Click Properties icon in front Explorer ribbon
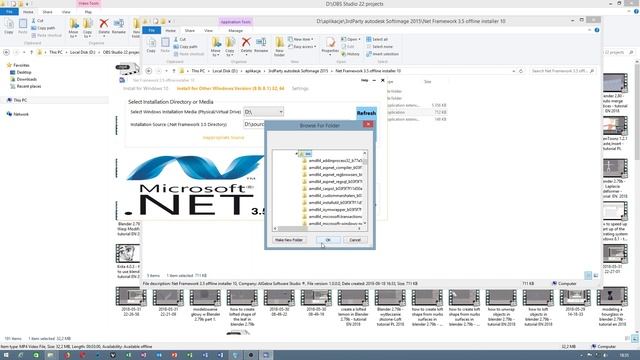Screen dimensions: 640x360 [x=330, y=46]
